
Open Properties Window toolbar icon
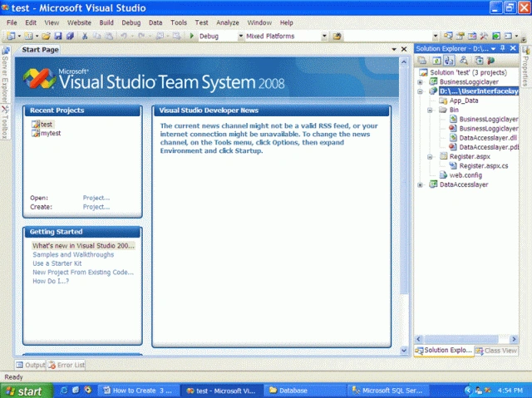[x=460, y=36]
